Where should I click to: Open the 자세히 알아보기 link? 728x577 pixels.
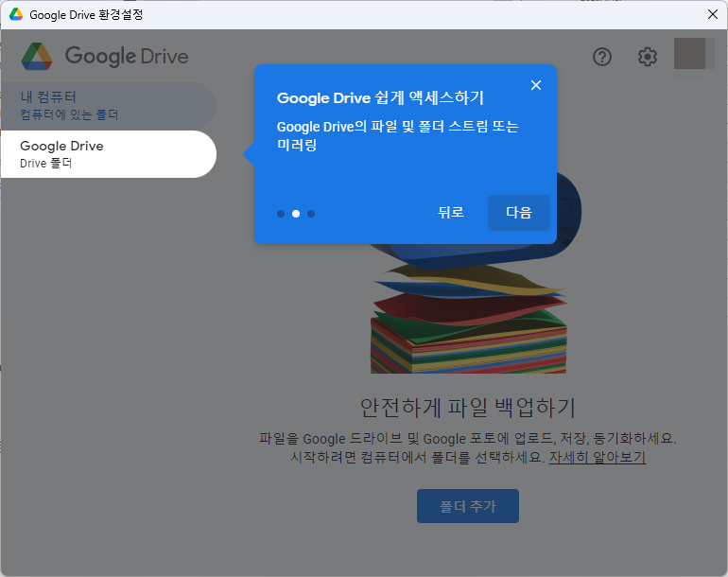(x=597, y=457)
